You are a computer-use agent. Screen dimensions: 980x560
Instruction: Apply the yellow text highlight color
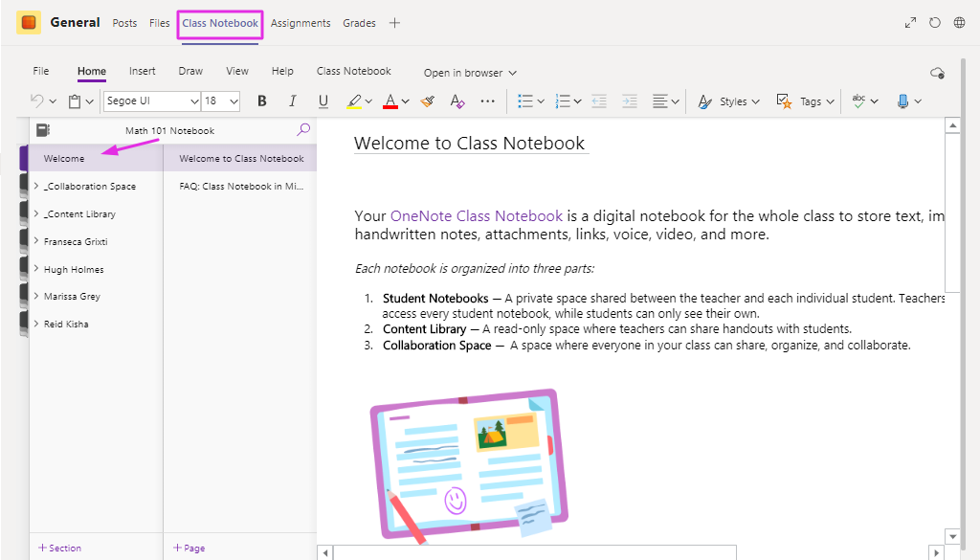[x=354, y=101]
